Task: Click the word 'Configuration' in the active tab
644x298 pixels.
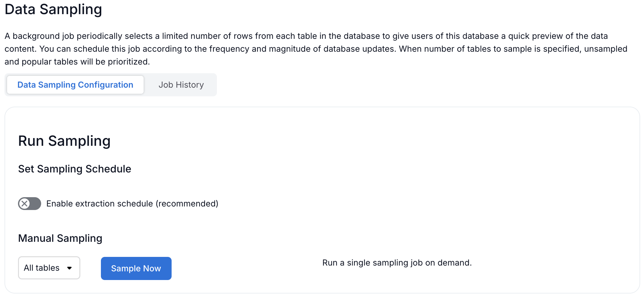Action: (x=105, y=85)
